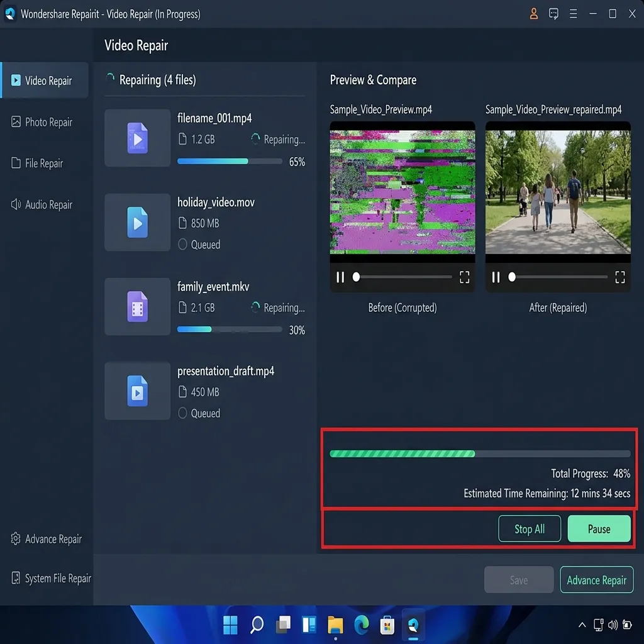Open System File Repair option

(51, 578)
